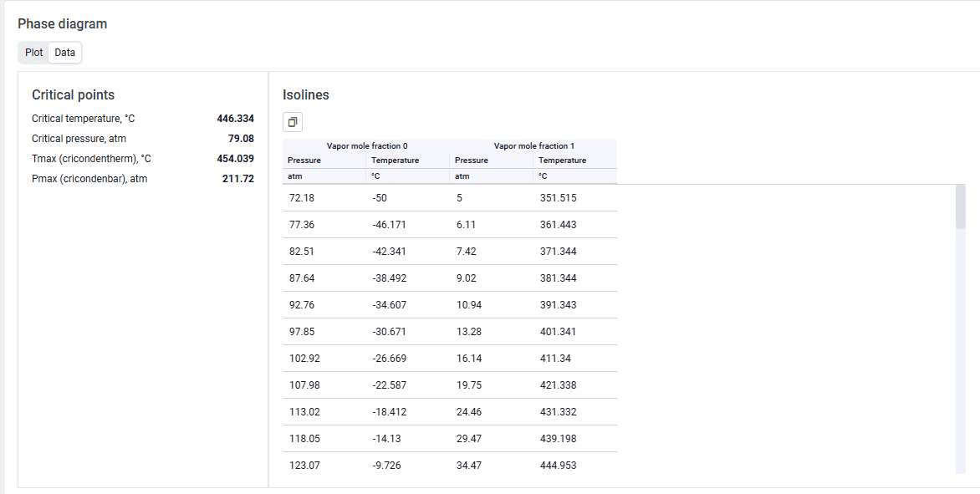Select the critical pressure value 79.08
Screen dimensions: 980x494
point(241,139)
